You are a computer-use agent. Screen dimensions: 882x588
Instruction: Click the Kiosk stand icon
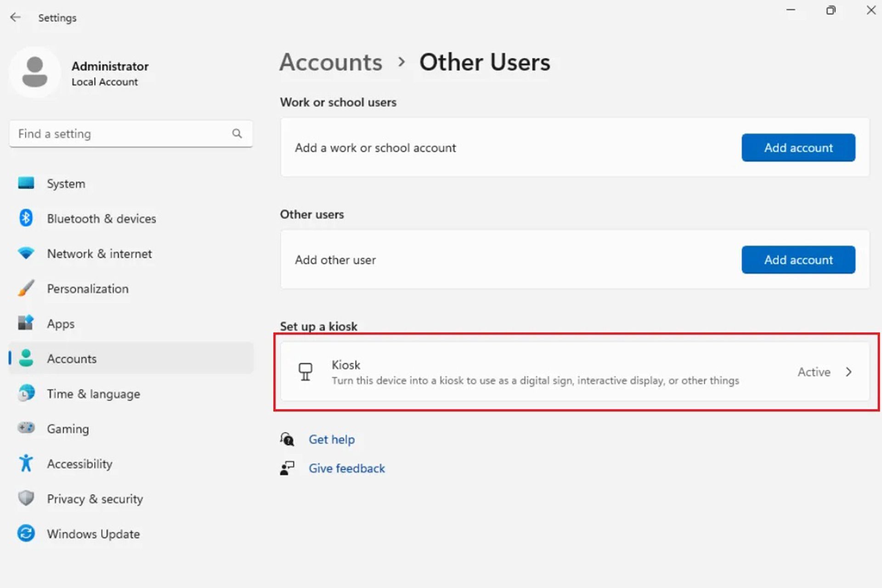tap(305, 372)
